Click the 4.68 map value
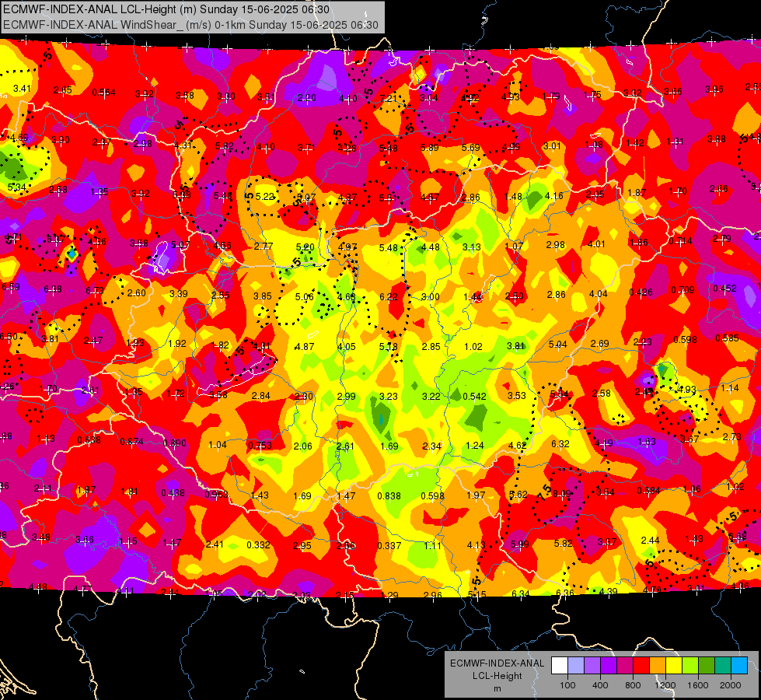Image resolution: width=761 pixels, height=700 pixels. [347, 297]
